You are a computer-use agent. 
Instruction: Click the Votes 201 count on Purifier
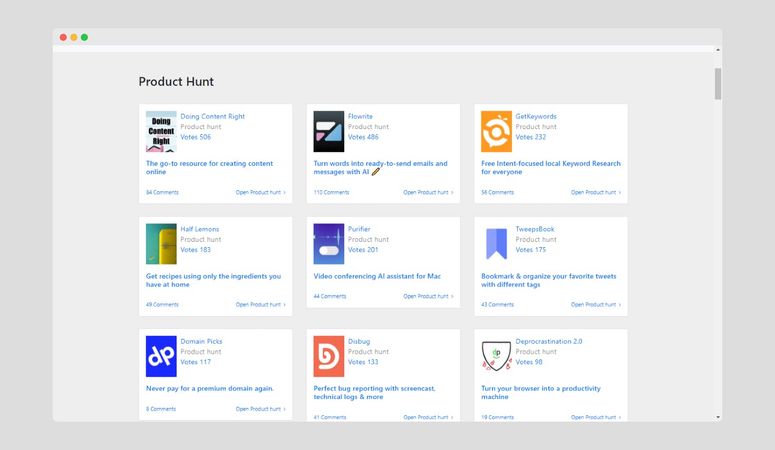point(363,250)
